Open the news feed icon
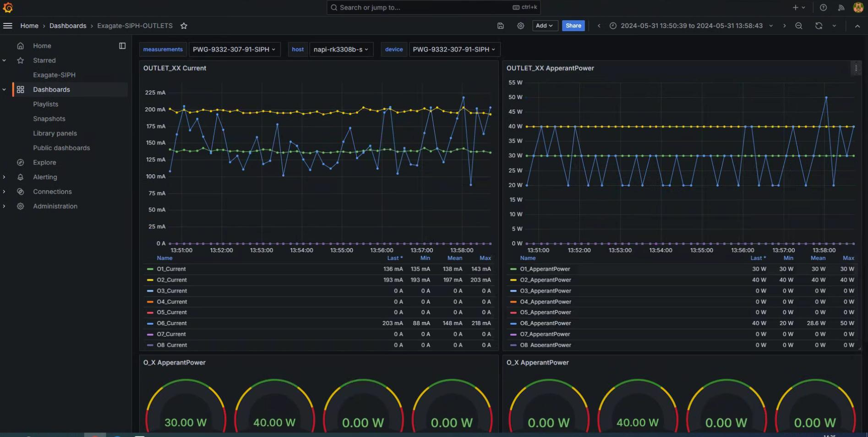868x437 pixels. [x=841, y=7]
